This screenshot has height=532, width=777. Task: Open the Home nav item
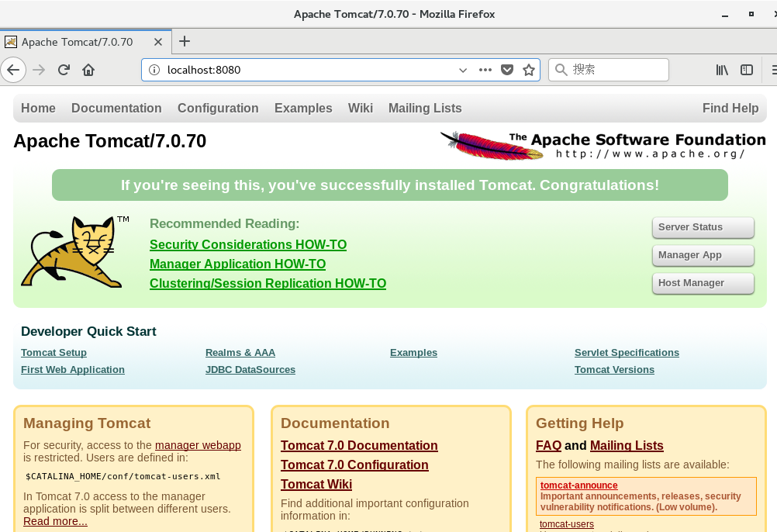click(x=38, y=108)
